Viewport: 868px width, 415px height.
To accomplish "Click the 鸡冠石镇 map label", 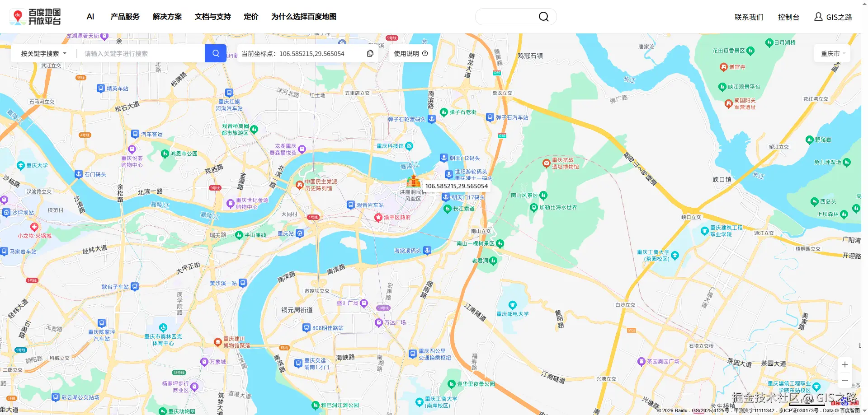I will pos(530,56).
